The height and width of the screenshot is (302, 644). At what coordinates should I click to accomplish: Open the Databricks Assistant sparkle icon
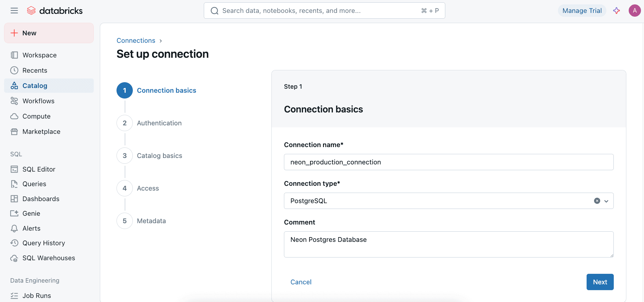(x=616, y=11)
